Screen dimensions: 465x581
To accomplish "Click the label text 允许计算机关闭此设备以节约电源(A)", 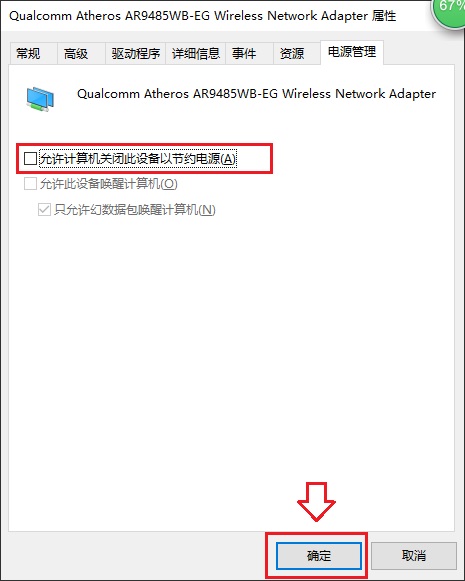I will (137, 159).
